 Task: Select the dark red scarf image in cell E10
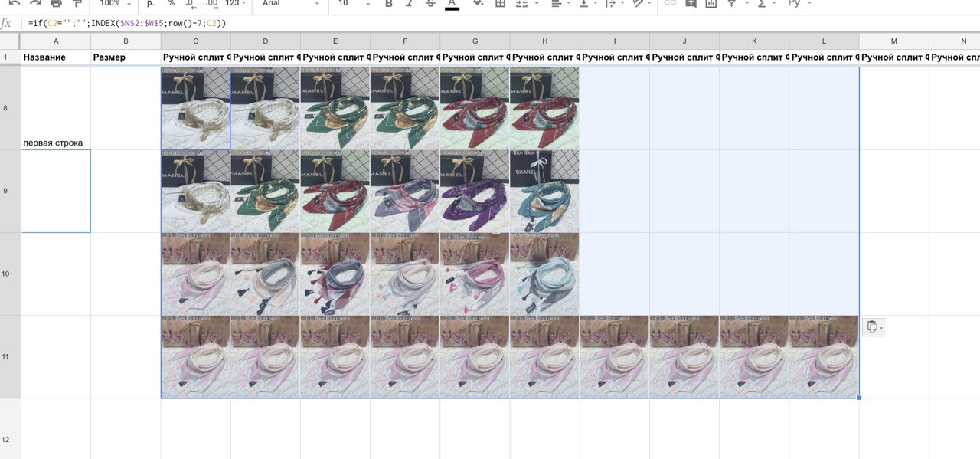coord(335,274)
